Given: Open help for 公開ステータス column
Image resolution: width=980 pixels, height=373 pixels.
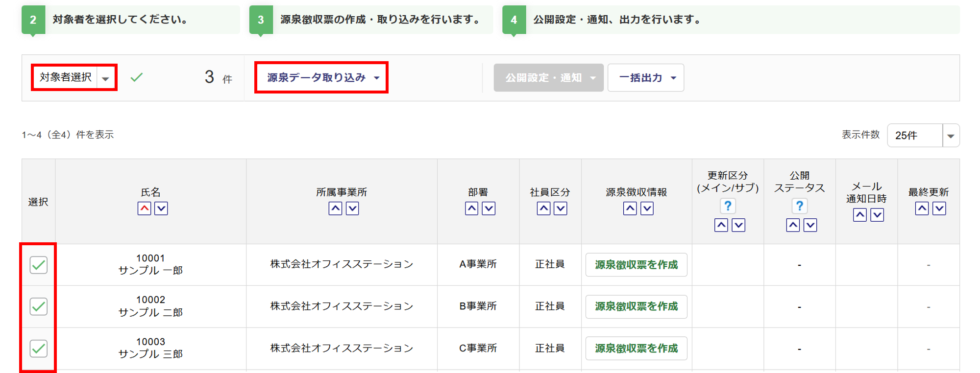Looking at the screenshot, I should click(x=799, y=206).
